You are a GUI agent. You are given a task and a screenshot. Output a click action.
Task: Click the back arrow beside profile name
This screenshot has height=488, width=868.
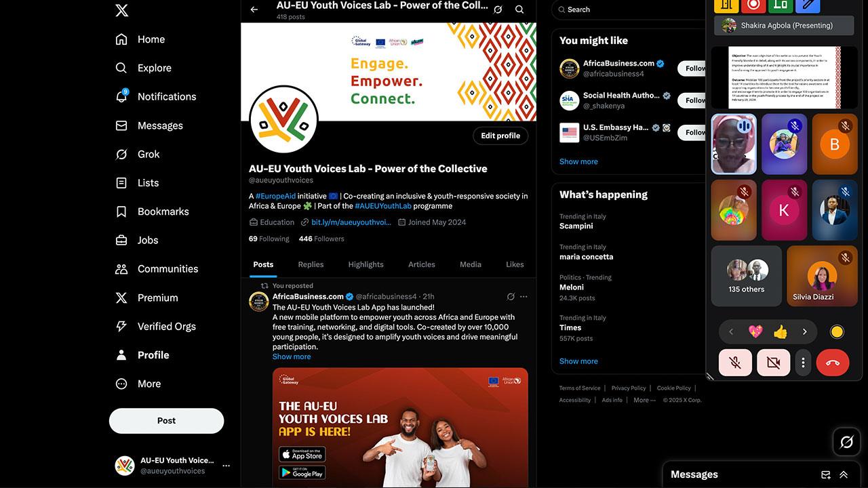coord(254,9)
